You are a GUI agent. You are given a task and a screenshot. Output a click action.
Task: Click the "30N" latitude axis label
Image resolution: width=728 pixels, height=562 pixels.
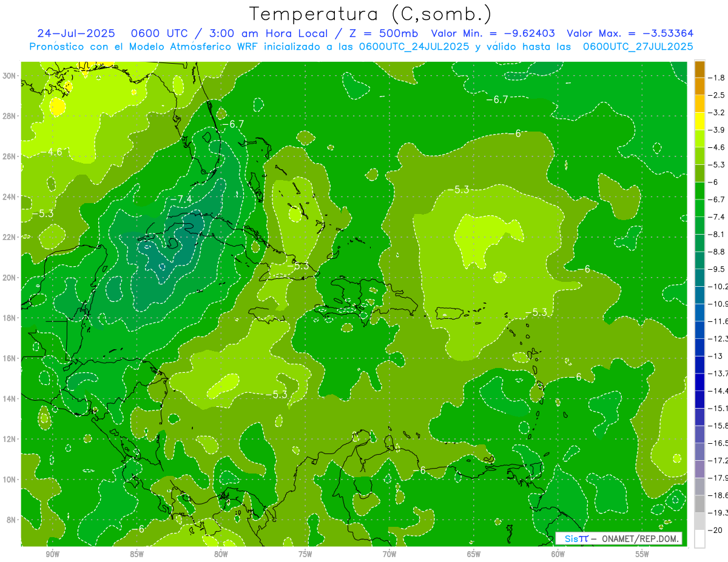click(9, 76)
